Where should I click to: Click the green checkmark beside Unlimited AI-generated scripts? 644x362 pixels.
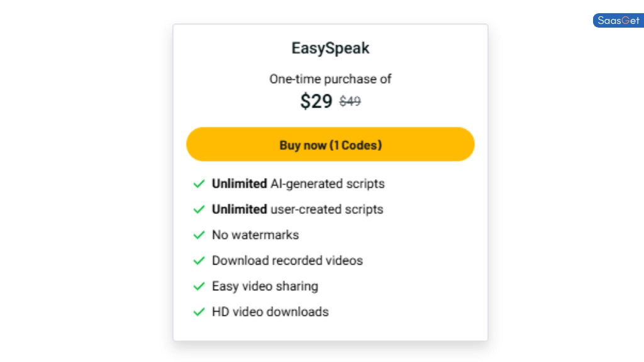[x=199, y=184]
